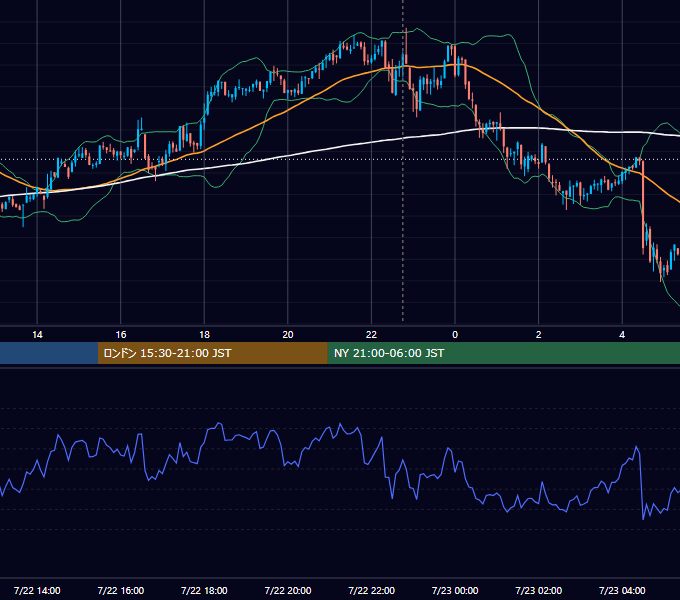Image resolution: width=680 pixels, height=600 pixels.
Task: Click the 20 hour axis label
Action: 288,335
